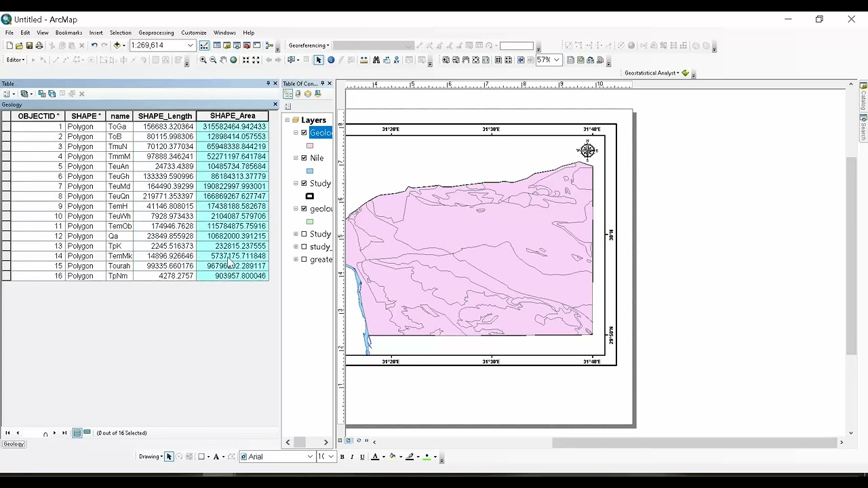Screen dimensions: 868x488
Task: Close the Geology table with X
Action: (x=275, y=104)
